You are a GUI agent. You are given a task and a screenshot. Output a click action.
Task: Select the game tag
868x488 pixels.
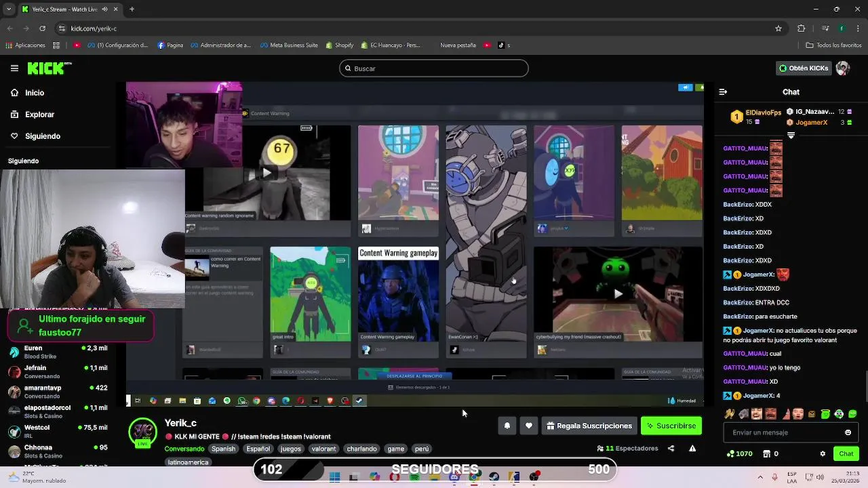(395, 449)
